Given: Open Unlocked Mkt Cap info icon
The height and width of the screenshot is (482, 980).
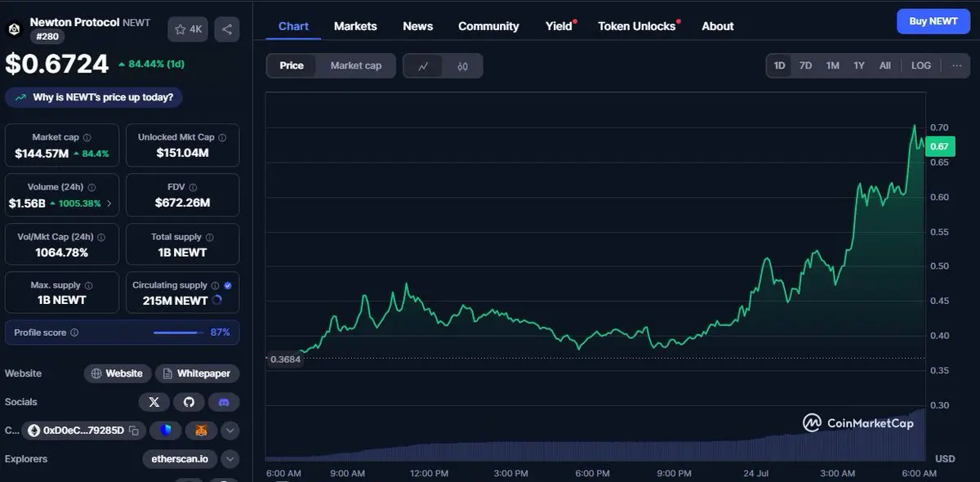Looking at the screenshot, I should point(223,137).
